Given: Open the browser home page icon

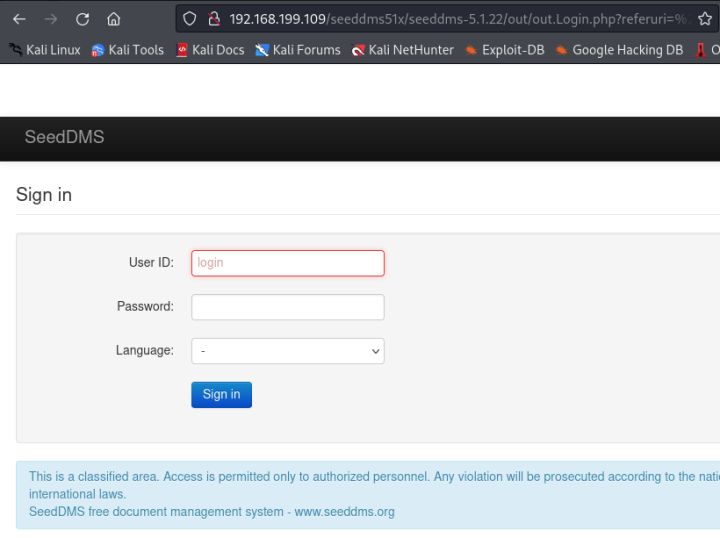Looking at the screenshot, I should 113,19.
